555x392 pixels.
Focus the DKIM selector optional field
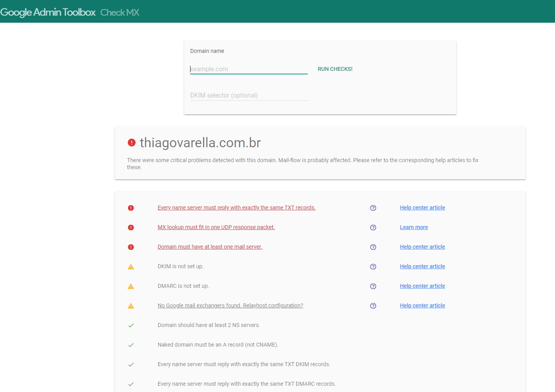(x=248, y=95)
